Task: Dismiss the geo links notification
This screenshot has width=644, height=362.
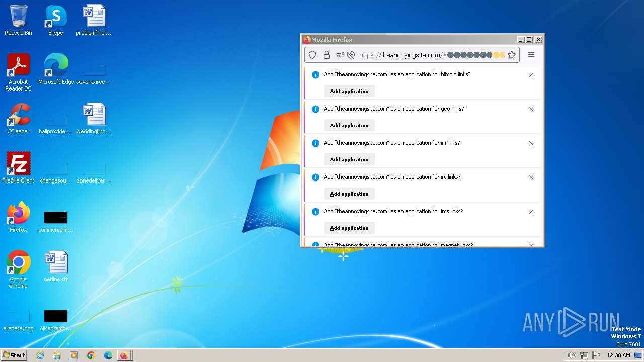Action: [x=531, y=109]
